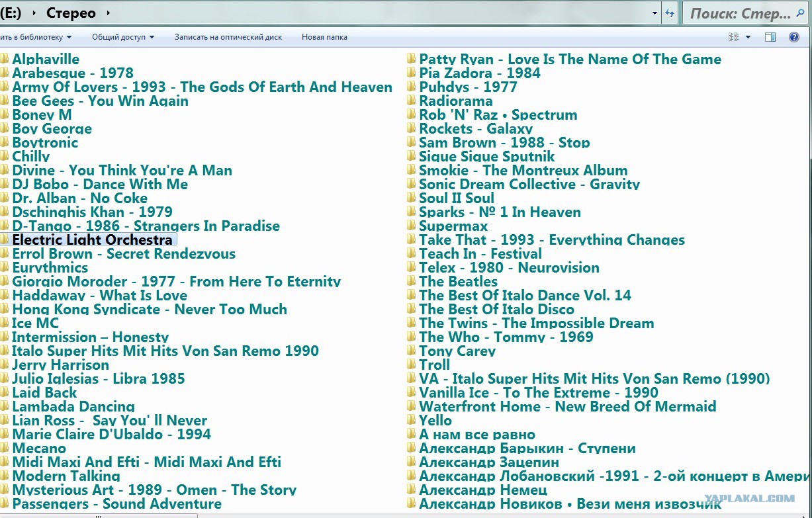Refresh the folder with the refresh button
The image size is (812, 518).
coord(670,13)
